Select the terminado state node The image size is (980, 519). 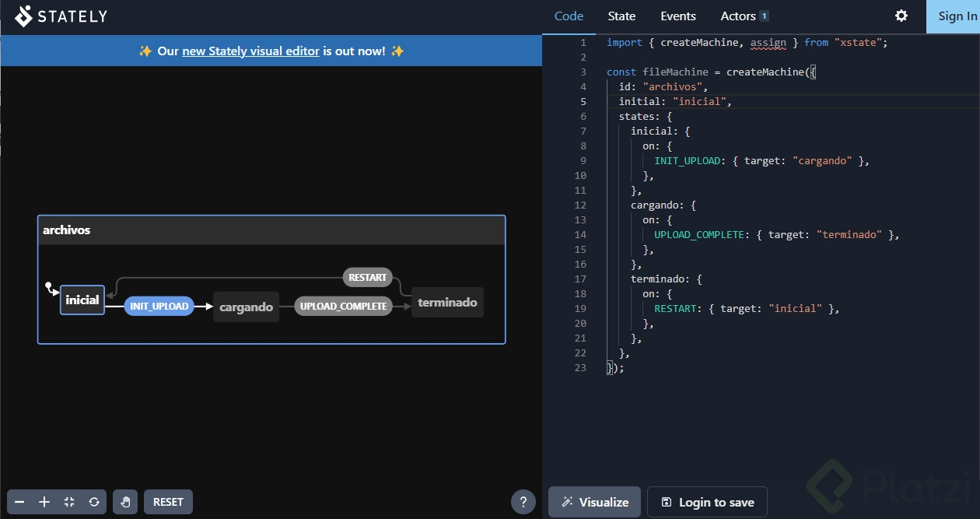tap(447, 302)
